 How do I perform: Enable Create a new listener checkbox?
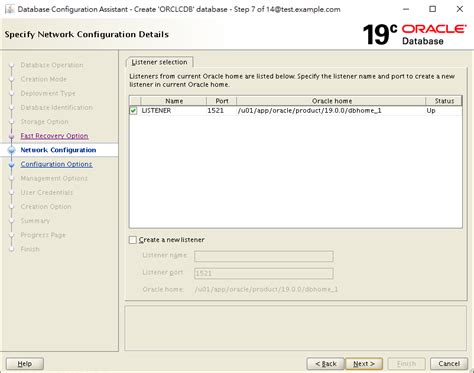click(x=133, y=240)
